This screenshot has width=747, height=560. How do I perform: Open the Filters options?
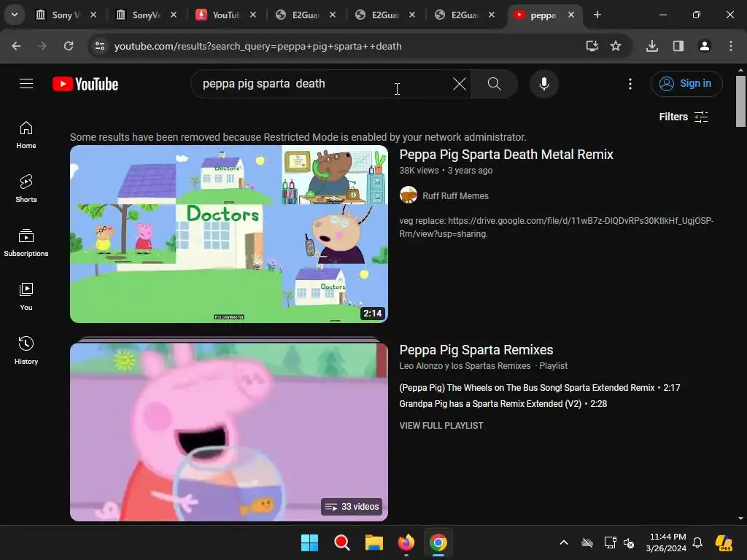(x=683, y=117)
